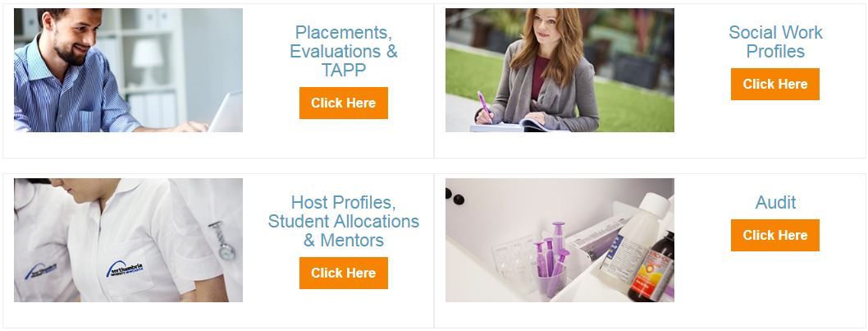The width and height of the screenshot is (868, 331).
Task: Click the Social Work Profiles button
Action: click(x=775, y=85)
